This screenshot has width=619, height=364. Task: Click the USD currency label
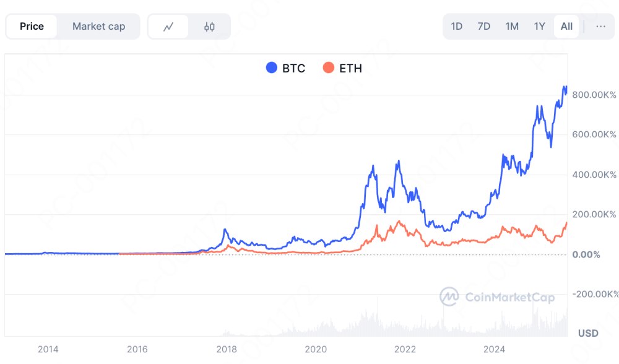(588, 334)
